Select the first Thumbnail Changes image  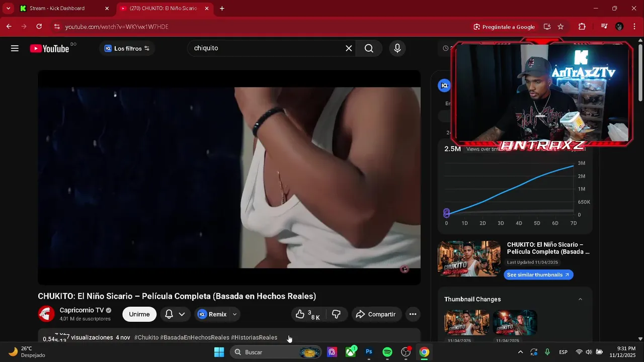click(x=466, y=322)
